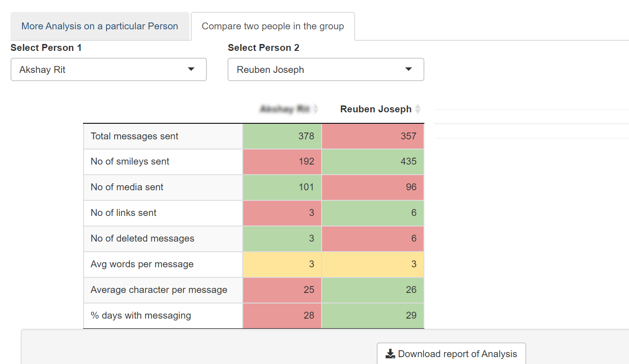Image resolution: width=629 pixels, height=364 pixels.
Task: Open the Select Person 1 dropdown
Action: click(108, 70)
